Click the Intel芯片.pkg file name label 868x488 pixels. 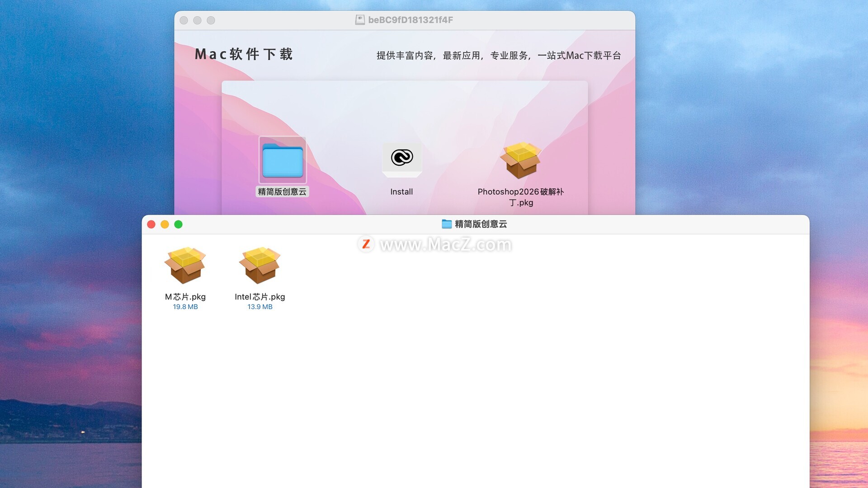259,297
